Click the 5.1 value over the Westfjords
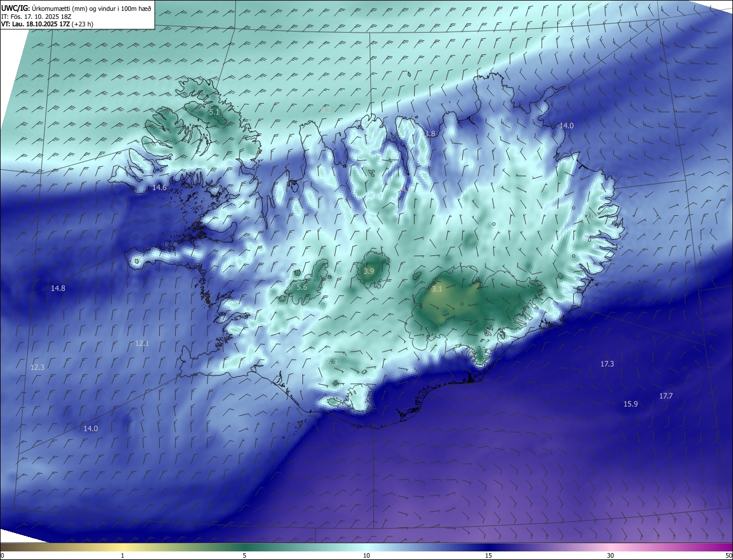Viewport: 733px width, 560px height. coord(214,112)
